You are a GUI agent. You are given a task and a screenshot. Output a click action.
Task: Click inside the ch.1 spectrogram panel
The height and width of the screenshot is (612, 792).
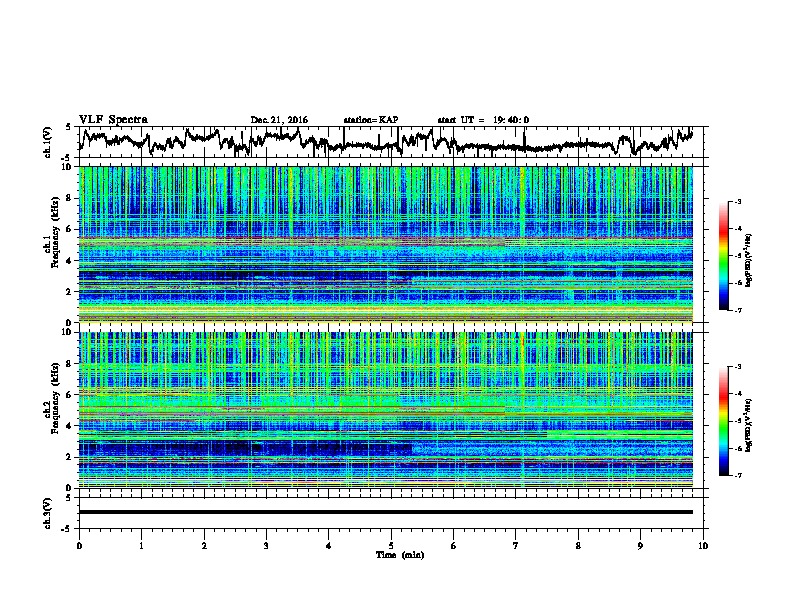click(386, 244)
